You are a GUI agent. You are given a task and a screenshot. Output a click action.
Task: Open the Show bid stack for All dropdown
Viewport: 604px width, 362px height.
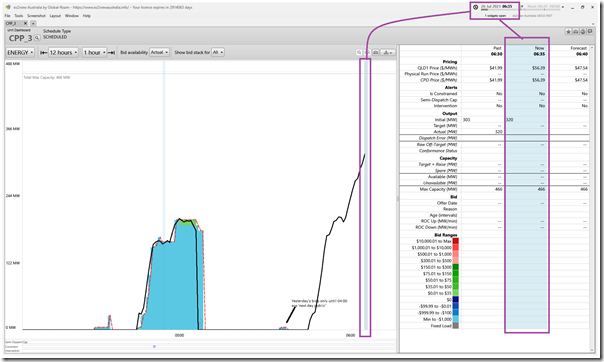pos(218,52)
